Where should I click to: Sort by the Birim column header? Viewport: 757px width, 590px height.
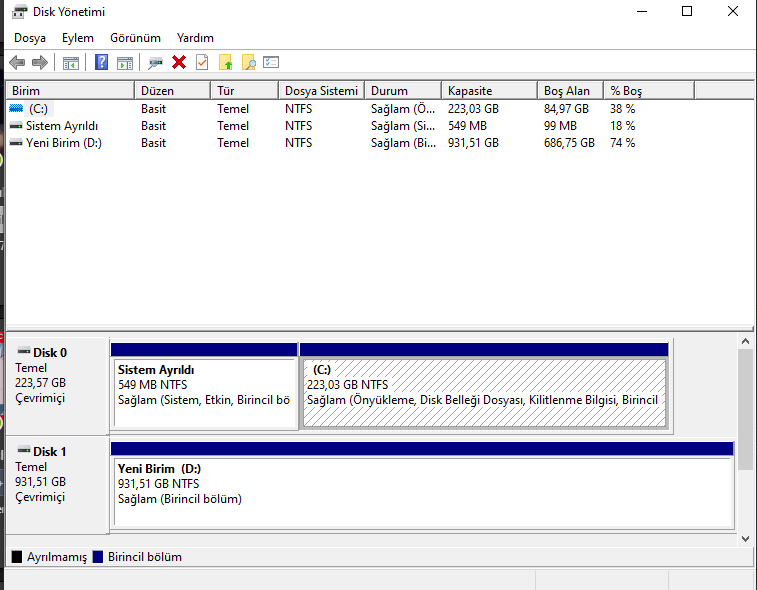click(70, 91)
